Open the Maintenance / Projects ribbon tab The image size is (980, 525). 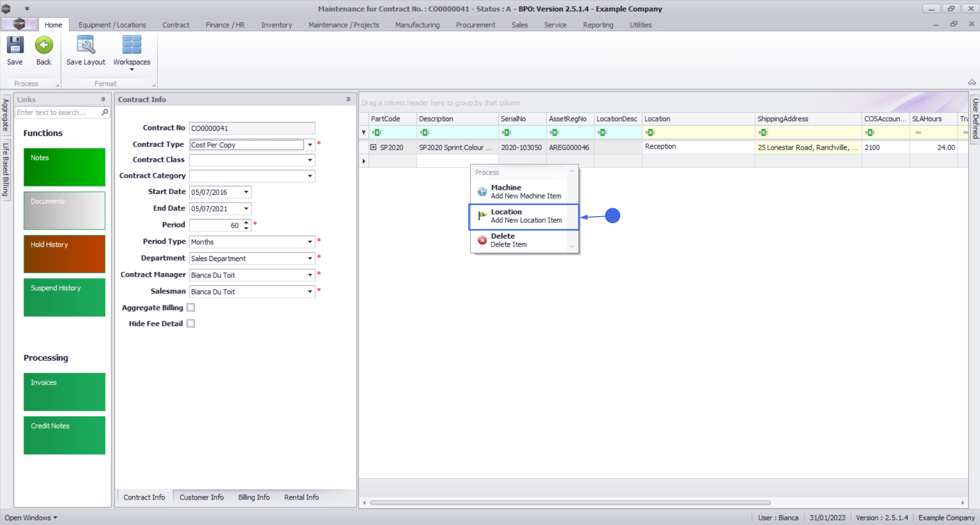(343, 25)
